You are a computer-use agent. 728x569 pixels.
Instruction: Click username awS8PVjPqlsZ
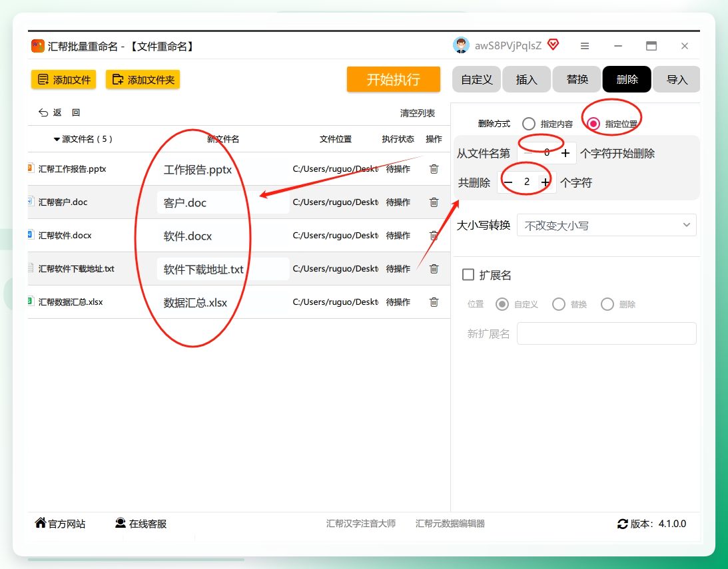508,45
